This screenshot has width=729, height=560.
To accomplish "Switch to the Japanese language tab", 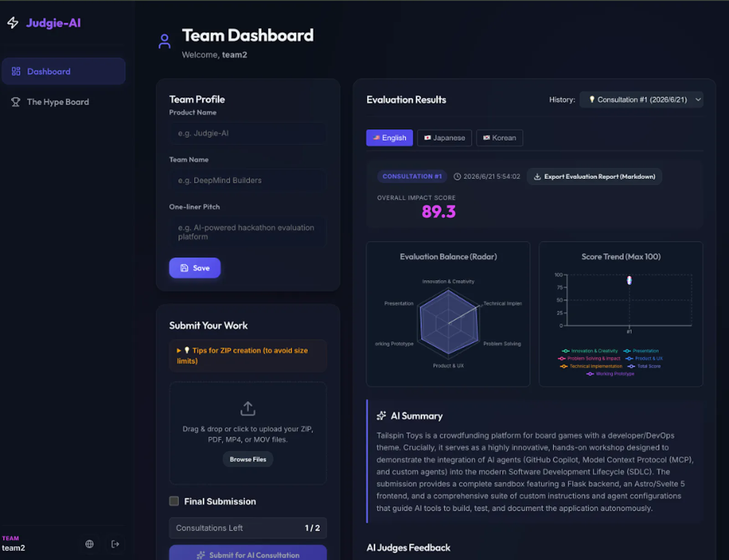I will pos(444,138).
